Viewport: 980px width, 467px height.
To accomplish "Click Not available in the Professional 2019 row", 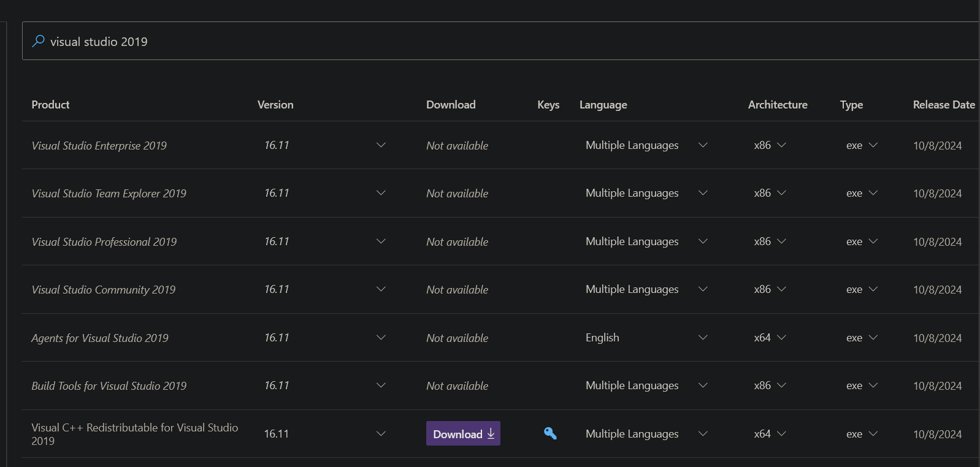I will (x=457, y=242).
